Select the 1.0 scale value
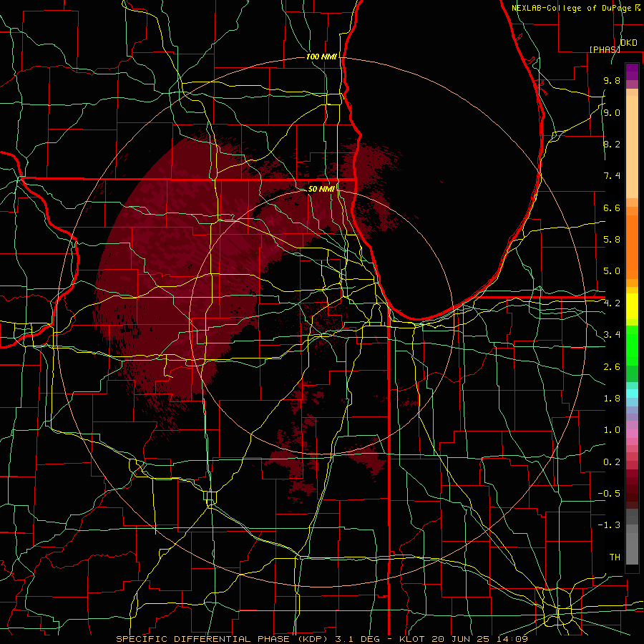Screen dimensions: 644x644 (612, 430)
